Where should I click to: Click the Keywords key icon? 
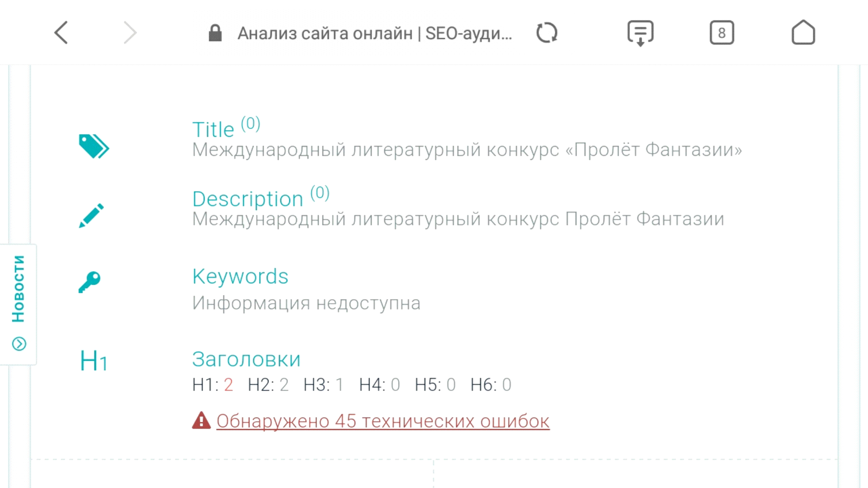[x=90, y=282]
